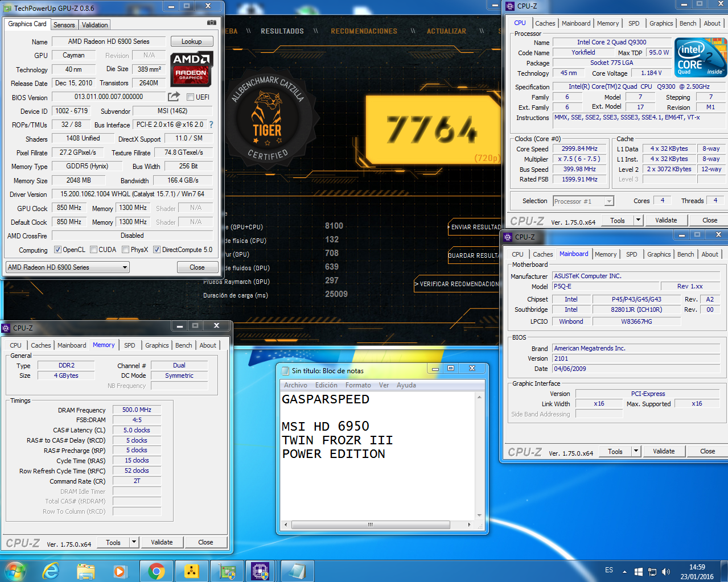This screenshot has height=582, width=728.
Task: Open the Processor #1 selection dropdown
Action: coord(583,201)
